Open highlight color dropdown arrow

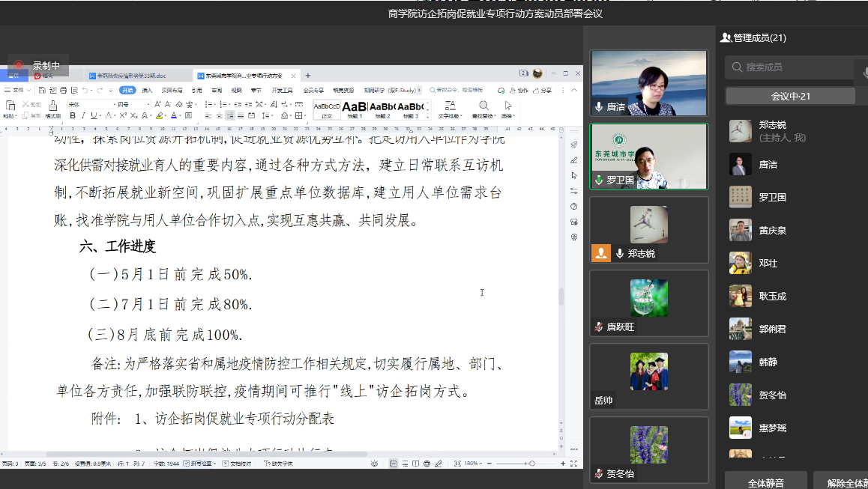166,115
